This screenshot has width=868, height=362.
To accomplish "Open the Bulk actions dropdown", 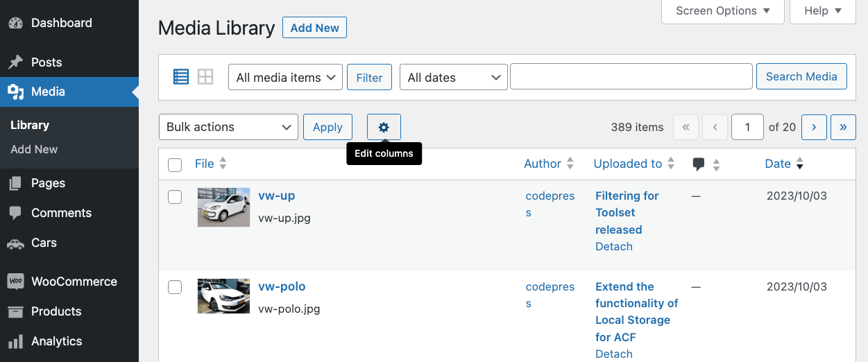I will pos(228,127).
